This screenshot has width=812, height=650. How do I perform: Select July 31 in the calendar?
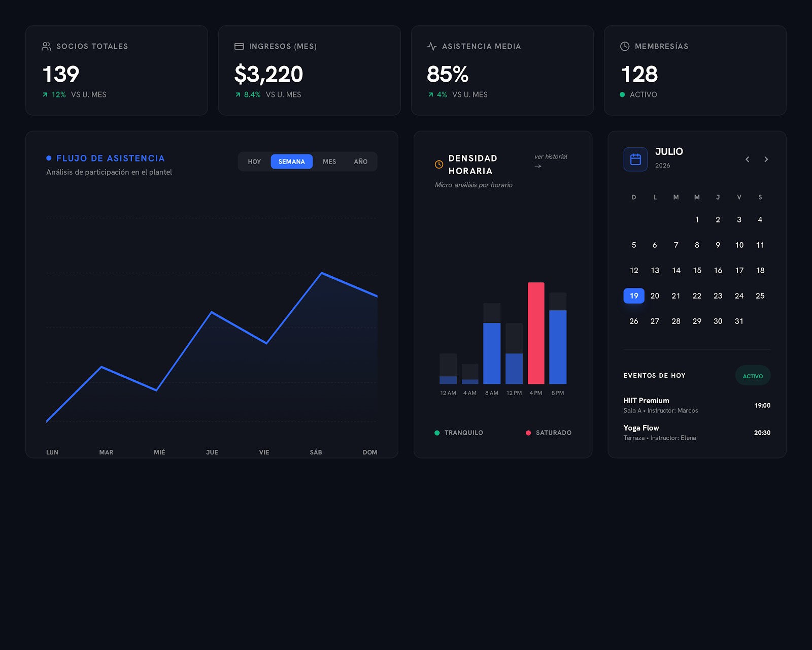pyautogui.click(x=739, y=321)
